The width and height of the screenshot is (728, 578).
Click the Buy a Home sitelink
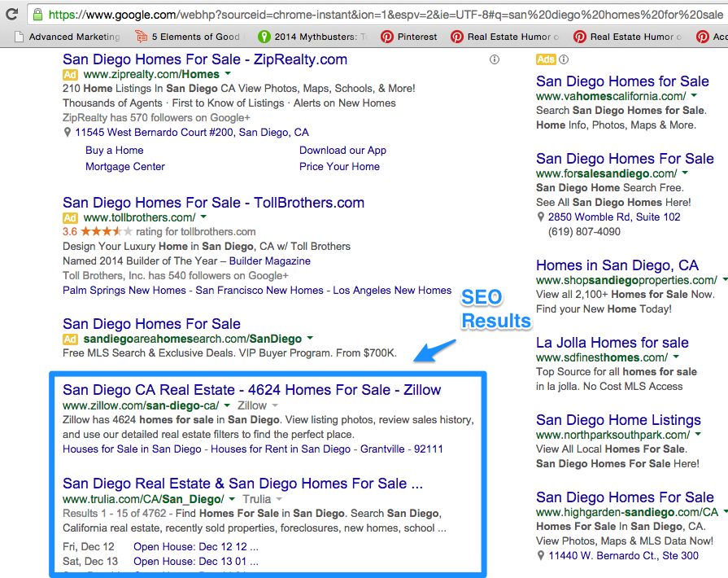coord(114,151)
